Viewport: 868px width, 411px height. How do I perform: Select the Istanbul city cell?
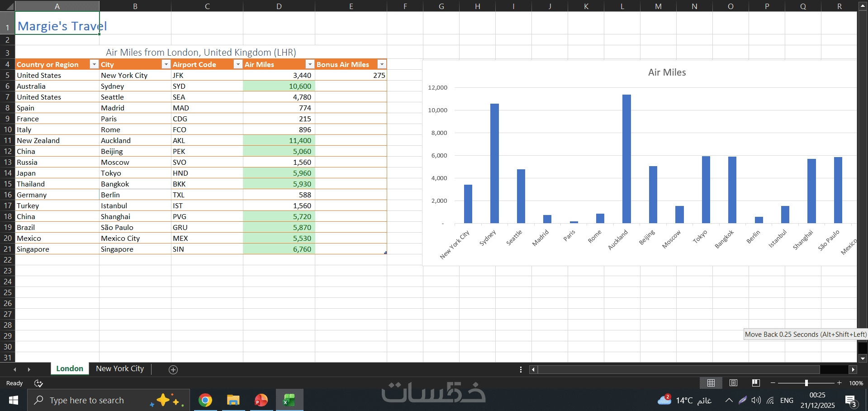[x=135, y=205]
